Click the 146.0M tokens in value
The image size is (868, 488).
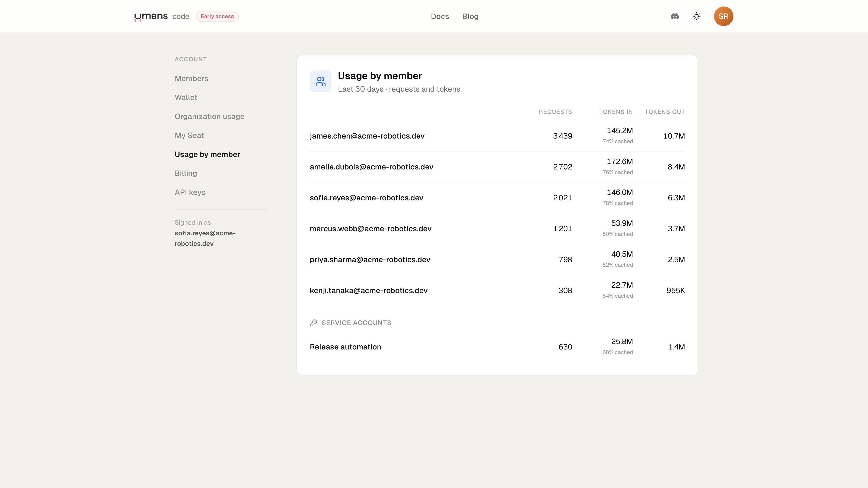[x=619, y=192]
